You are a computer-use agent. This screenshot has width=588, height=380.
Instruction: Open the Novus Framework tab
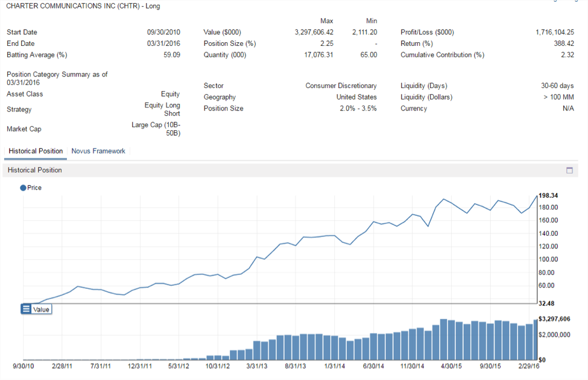(98, 151)
